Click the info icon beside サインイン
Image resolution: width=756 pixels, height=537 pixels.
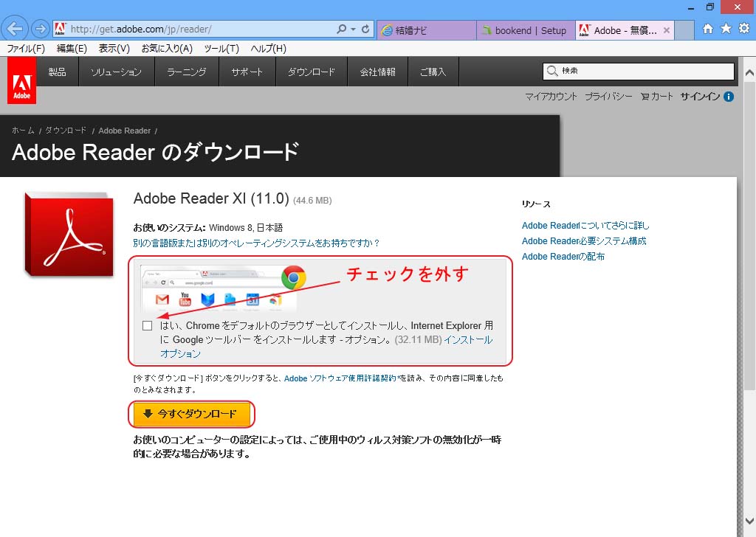729,96
